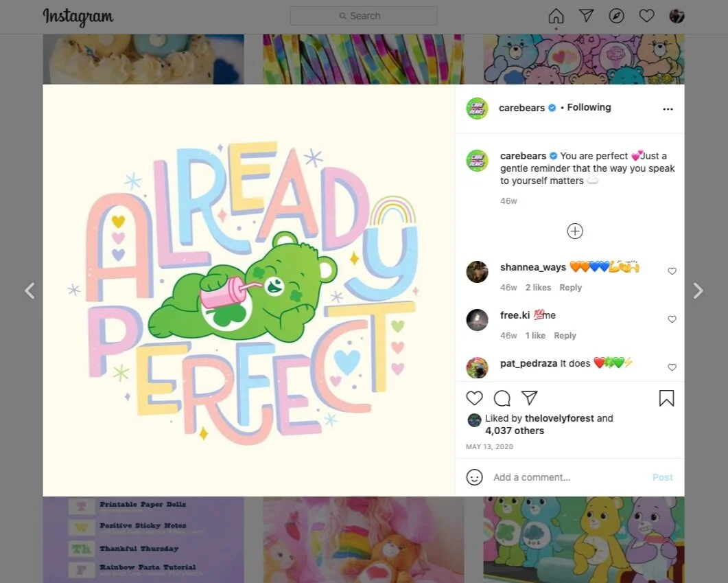The height and width of the screenshot is (583, 728).
Task: Click the comment speech bubble icon
Action: pyautogui.click(x=502, y=398)
